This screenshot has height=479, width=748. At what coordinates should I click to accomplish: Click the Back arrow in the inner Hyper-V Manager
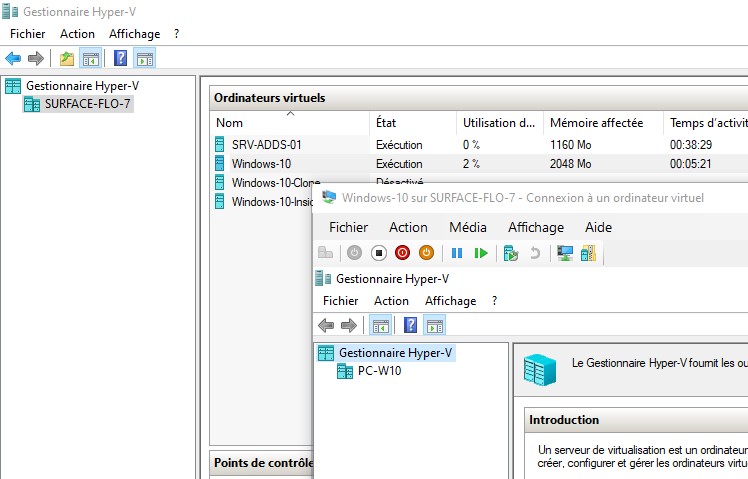tap(326, 325)
